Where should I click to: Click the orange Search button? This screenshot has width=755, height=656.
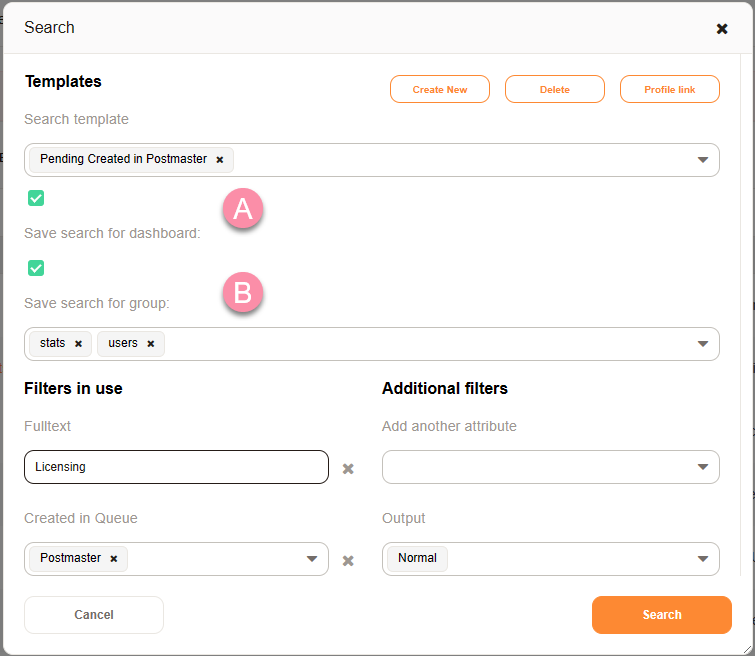click(x=661, y=615)
